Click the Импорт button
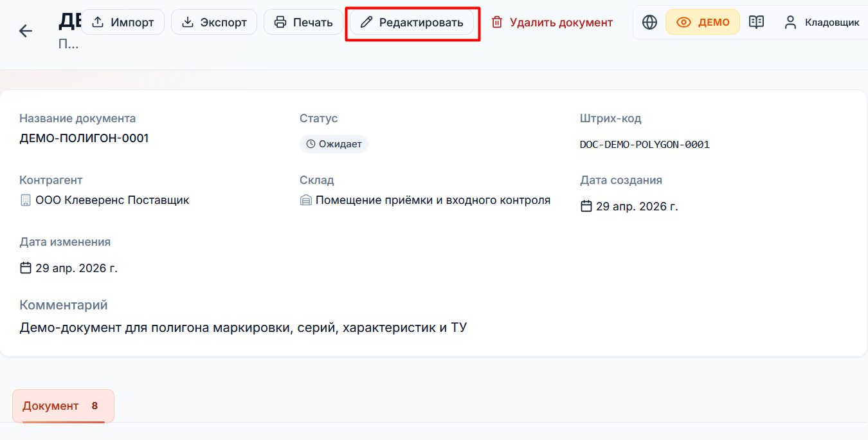868x440 pixels. pos(123,23)
